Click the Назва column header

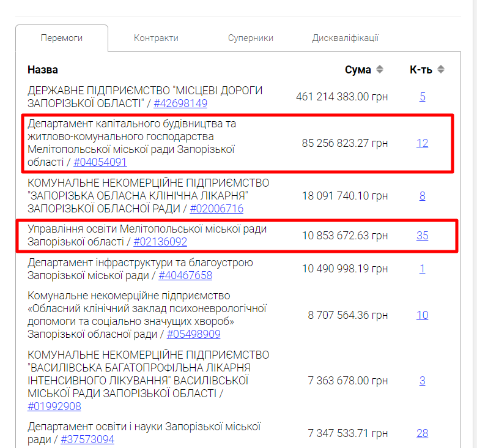[x=43, y=70]
